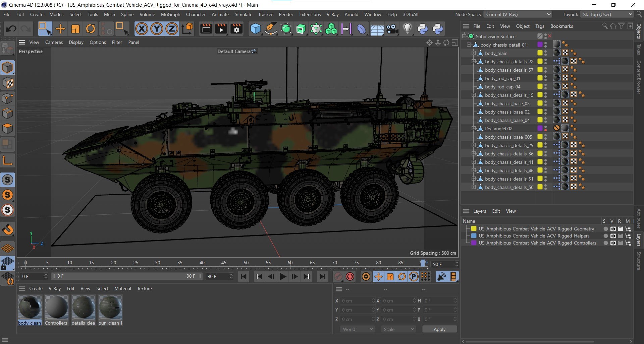Open the Scale mode dropdown
This screenshot has width=644, height=344.
(398, 329)
